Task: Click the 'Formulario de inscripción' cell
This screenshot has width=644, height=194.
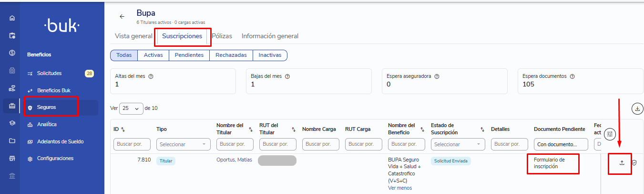Action: pos(549,163)
